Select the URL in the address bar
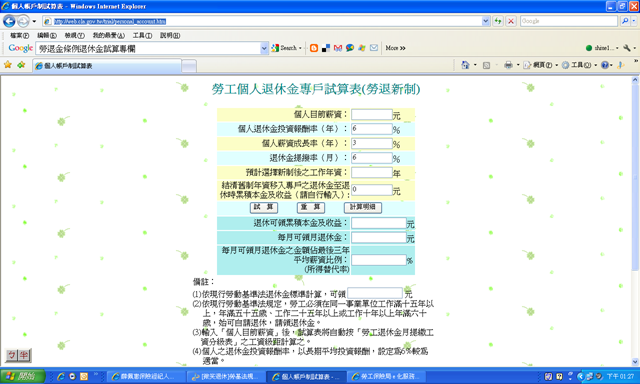 (x=110, y=21)
